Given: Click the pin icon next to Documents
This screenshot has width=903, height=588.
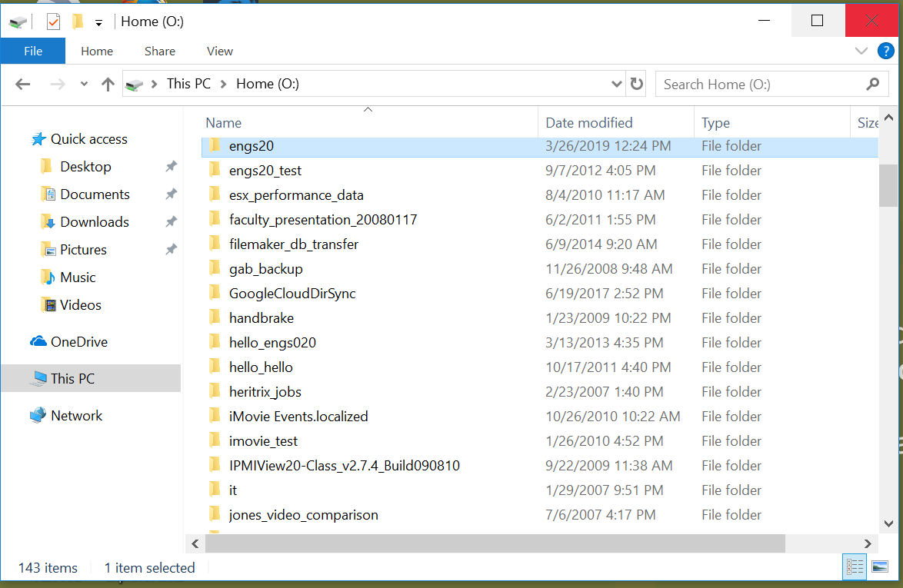Looking at the screenshot, I should [171, 194].
